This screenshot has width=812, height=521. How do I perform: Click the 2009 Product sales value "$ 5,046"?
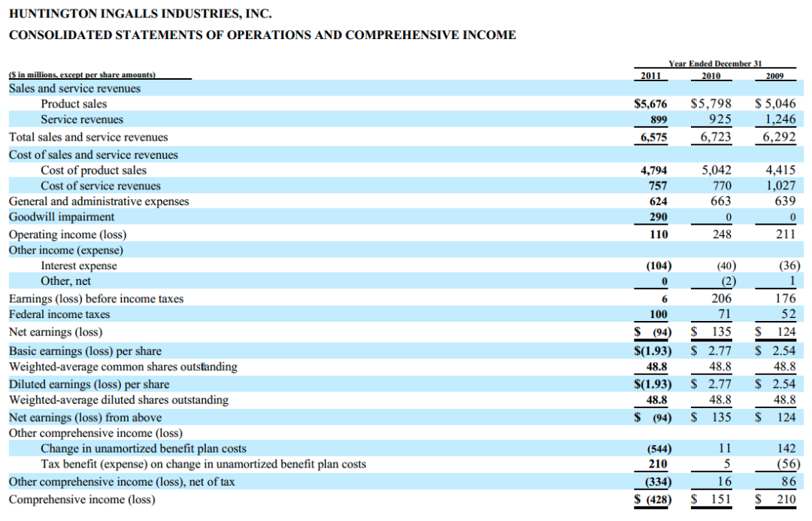[x=775, y=104]
